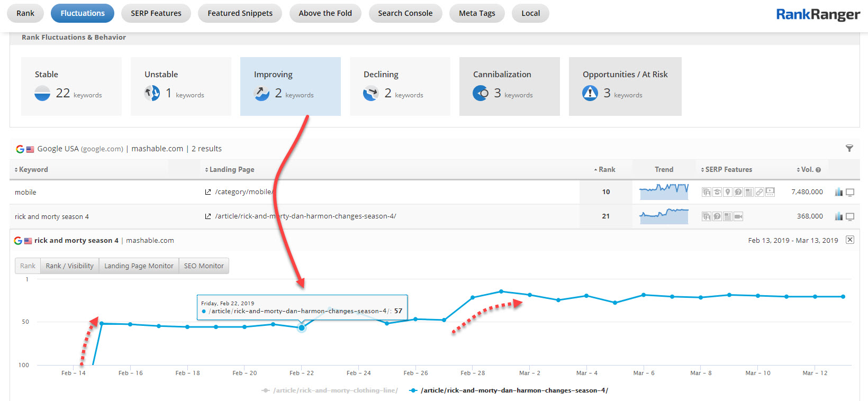868x401 pixels.
Task: Sort table by SERP Features column
Action: (728, 170)
